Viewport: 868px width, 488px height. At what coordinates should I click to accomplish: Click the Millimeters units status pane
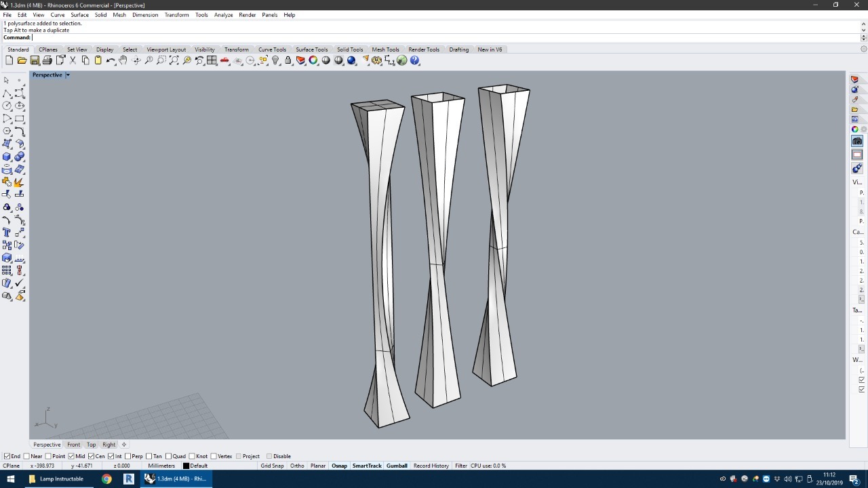click(161, 466)
